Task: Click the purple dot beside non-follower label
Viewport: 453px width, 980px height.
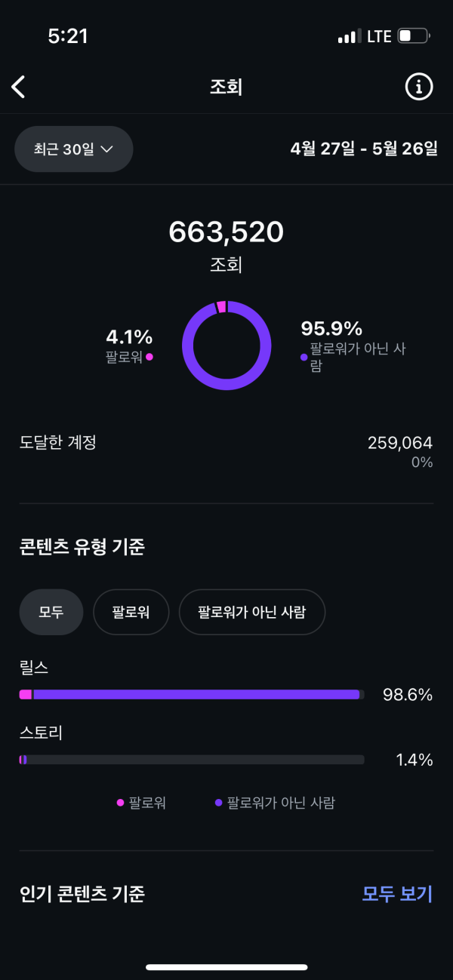Action: (304, 357)
